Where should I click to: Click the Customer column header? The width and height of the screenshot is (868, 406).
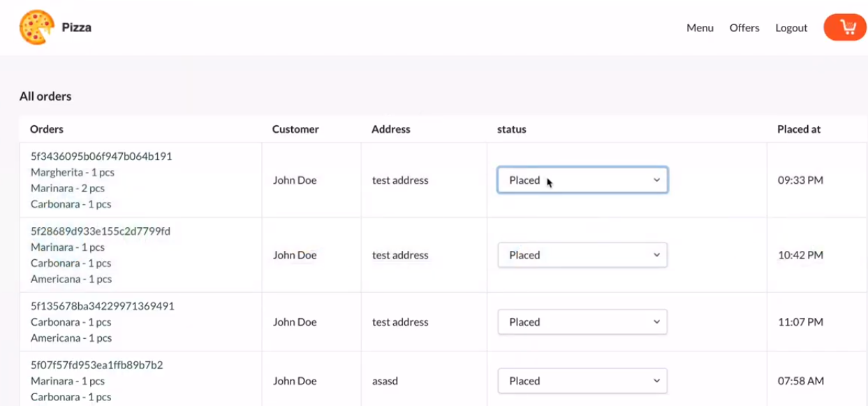295,129
